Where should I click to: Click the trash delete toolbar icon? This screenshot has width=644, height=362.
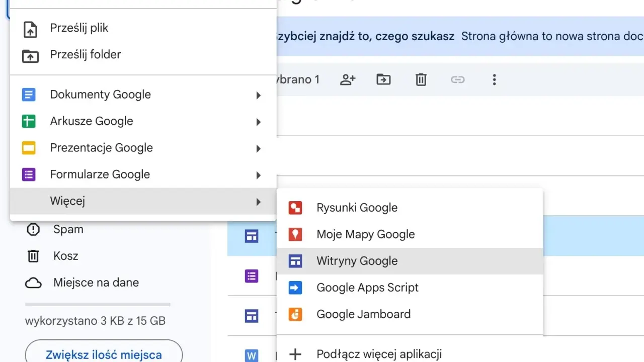(421, 79)
